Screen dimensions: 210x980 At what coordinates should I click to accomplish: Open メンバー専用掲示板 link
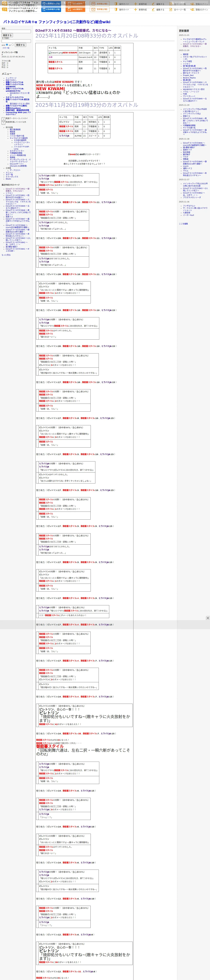pyautogui.click(x=18, y=155)
